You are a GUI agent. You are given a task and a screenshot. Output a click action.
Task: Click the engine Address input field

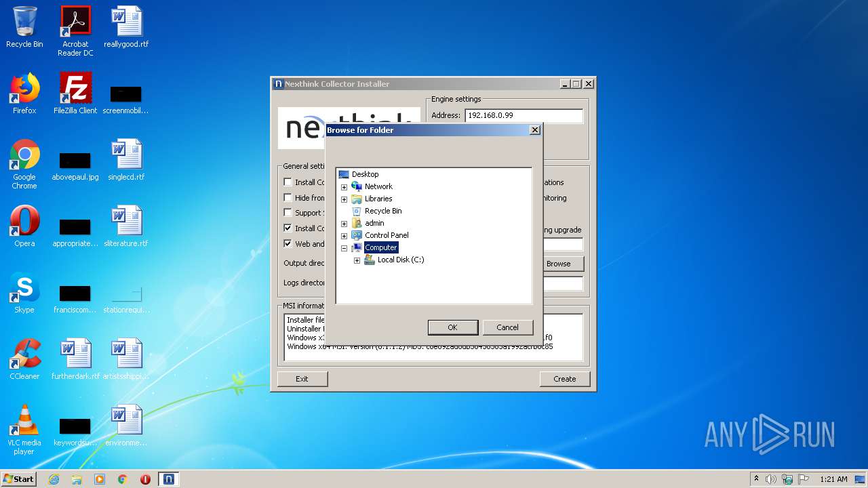[x=524, y=115]
